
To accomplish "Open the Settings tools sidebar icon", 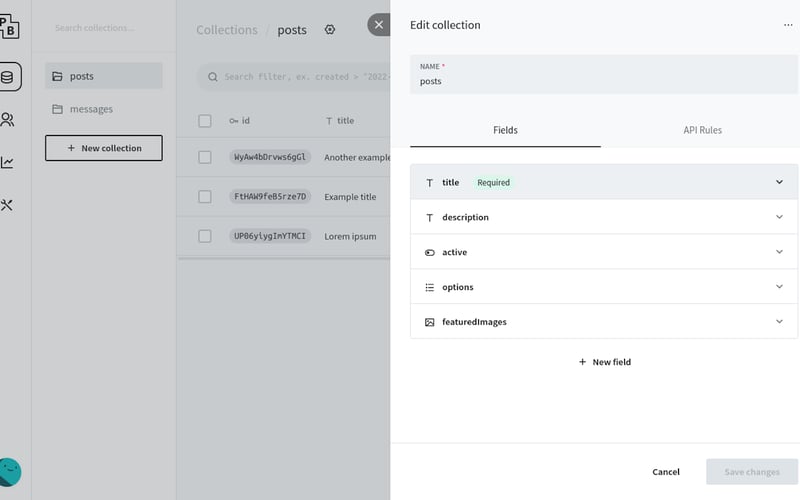I will 7,205.
